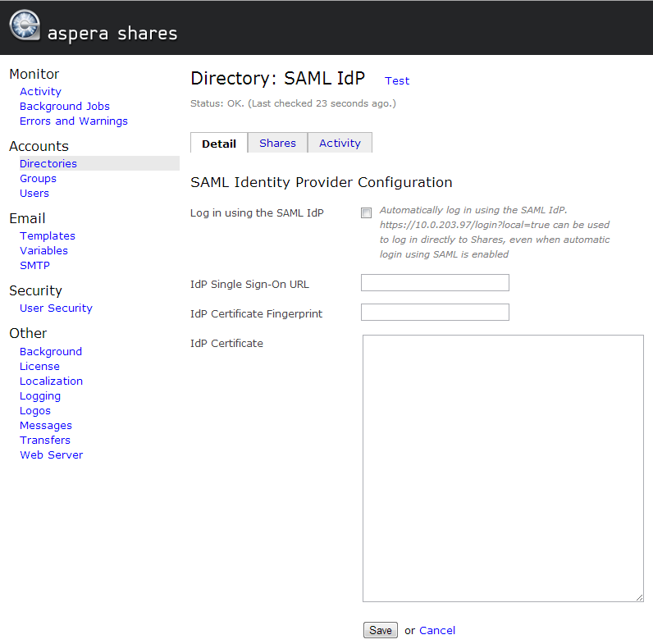Open the SMTP settings

[34, 265]
